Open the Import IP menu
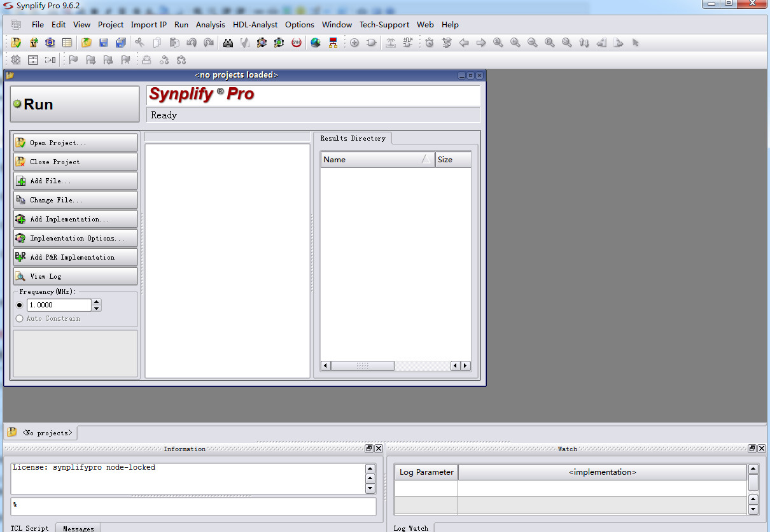 [x=149, y=24]
